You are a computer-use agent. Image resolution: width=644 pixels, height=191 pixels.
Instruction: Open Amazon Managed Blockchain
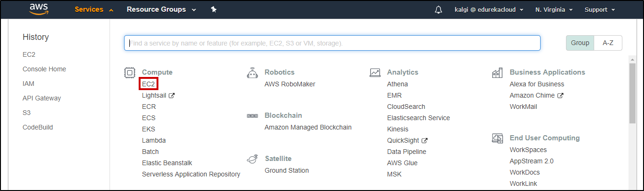pos(308,127)
